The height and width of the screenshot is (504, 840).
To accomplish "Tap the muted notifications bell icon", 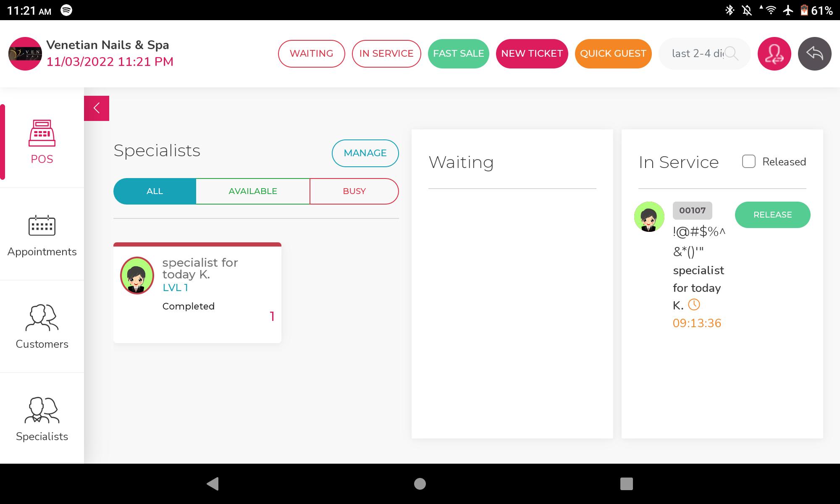I will coord(747,10).
